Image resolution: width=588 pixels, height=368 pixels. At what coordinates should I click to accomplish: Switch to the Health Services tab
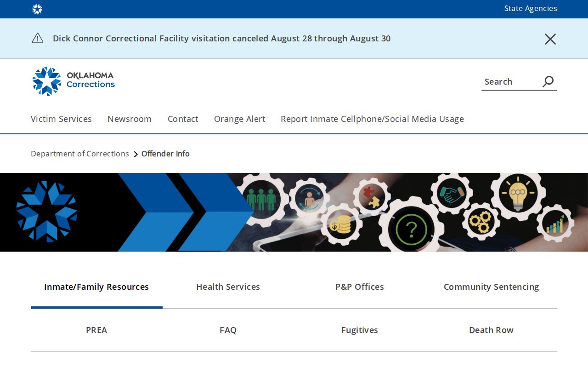click(x=228, y=287)
